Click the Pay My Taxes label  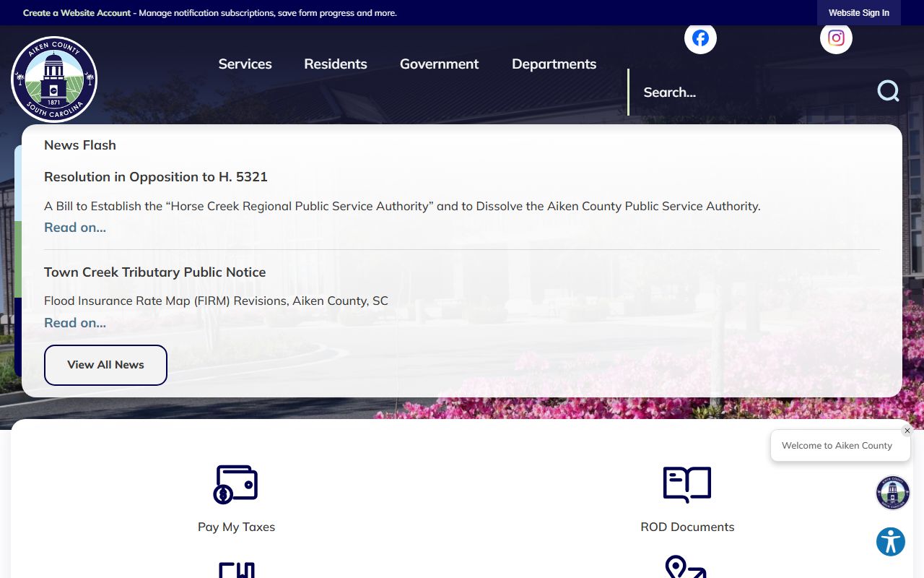(x=236, y=527)
